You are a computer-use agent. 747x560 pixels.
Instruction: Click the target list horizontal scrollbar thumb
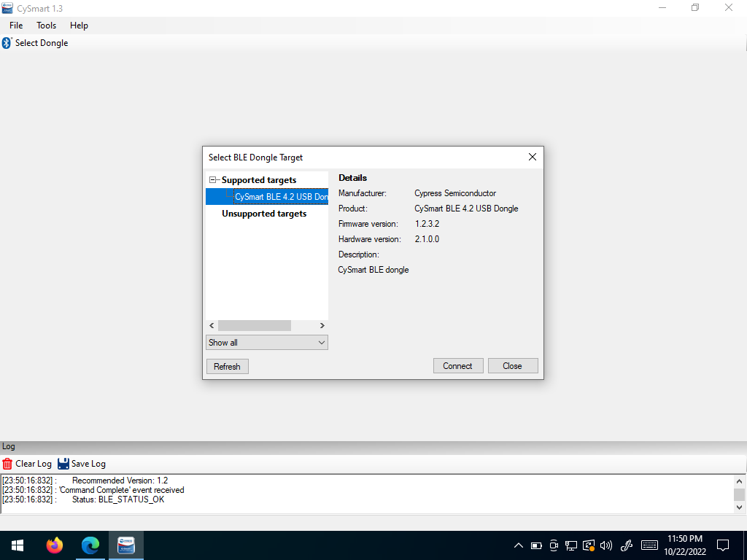pyautogui.click(x=255, y=326)
